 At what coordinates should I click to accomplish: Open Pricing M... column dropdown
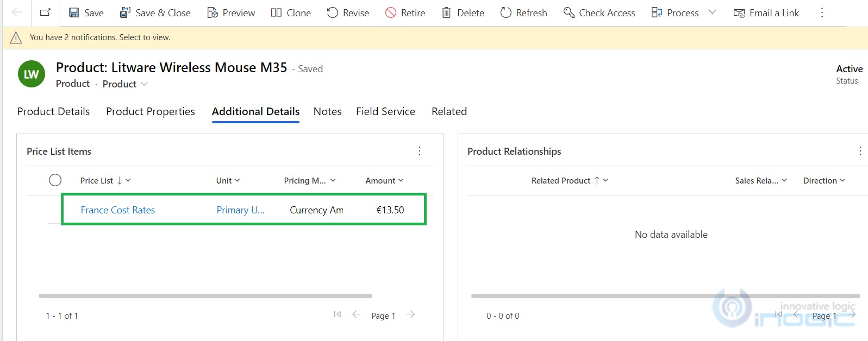[x=310, y=180]
